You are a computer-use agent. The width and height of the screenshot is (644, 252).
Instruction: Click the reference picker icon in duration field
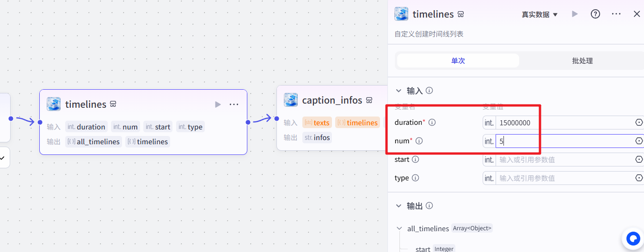(639, 123)
